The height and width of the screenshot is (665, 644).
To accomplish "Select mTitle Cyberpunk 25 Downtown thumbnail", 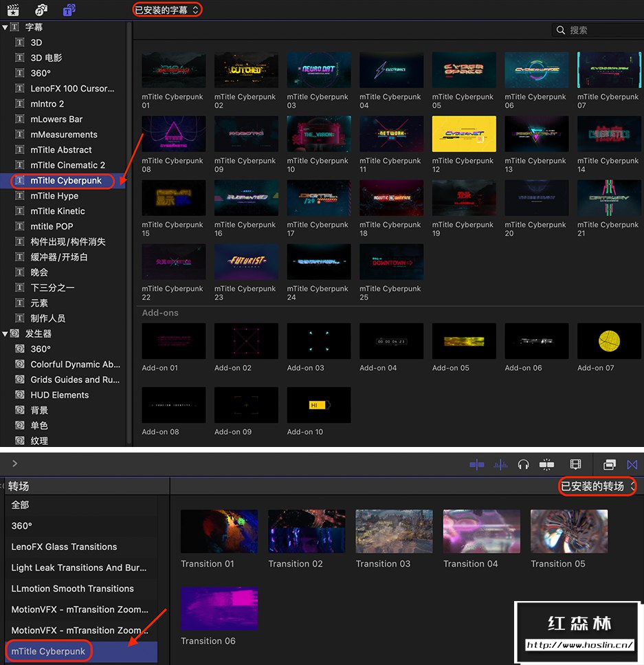I will coord(391,262).
